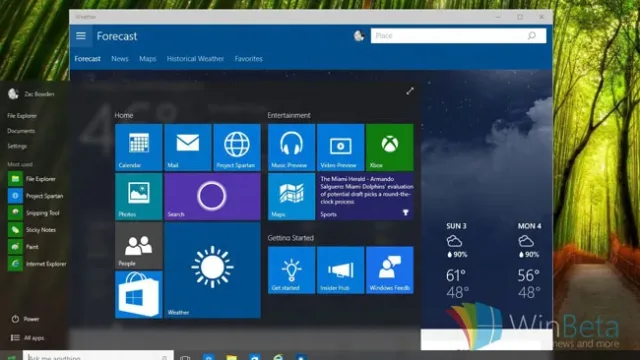
Task: Open the Windows Feedback tile
Action: coord(390,270)
